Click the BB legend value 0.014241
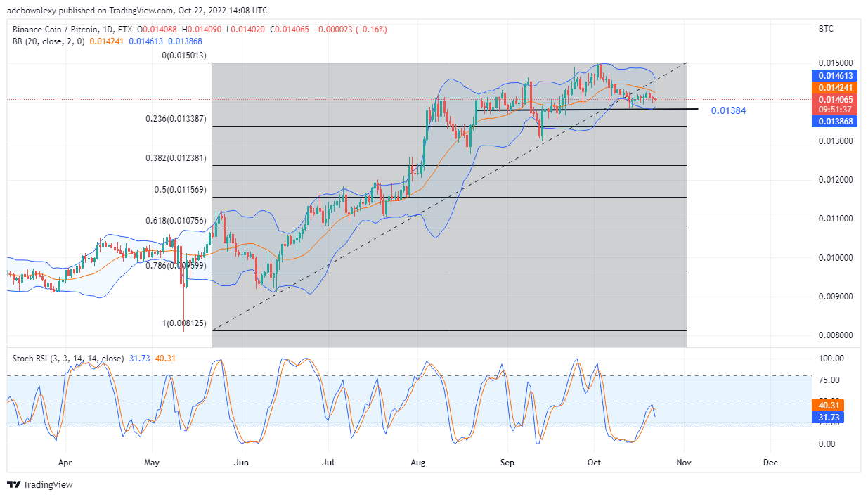Image resolution: width=868 pixels, height=497 pixels. click(105, 41)
